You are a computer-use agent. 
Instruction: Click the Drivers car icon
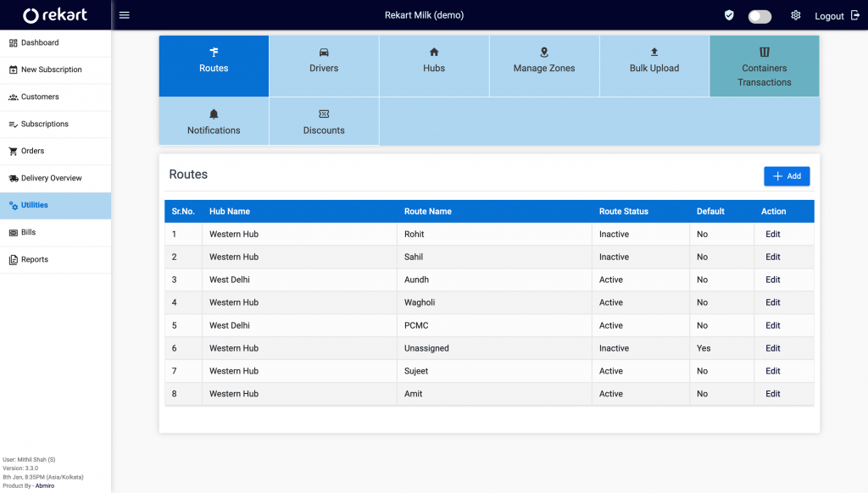point(324,53)
